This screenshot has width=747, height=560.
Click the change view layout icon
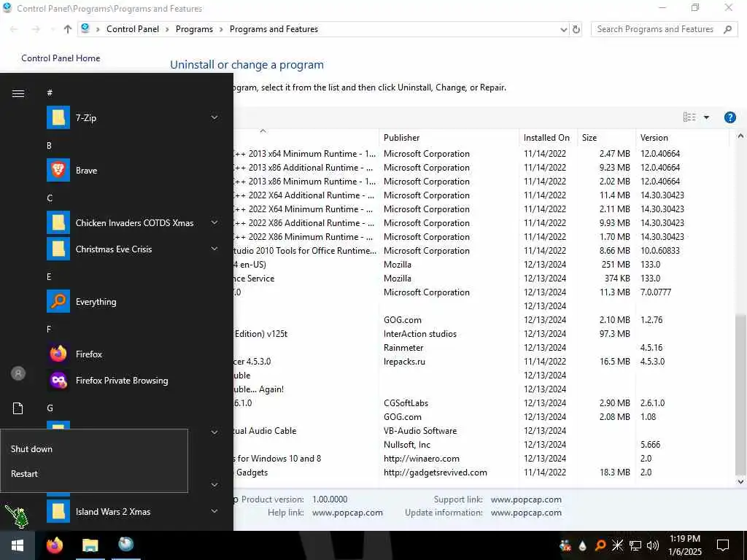[689, 117]
